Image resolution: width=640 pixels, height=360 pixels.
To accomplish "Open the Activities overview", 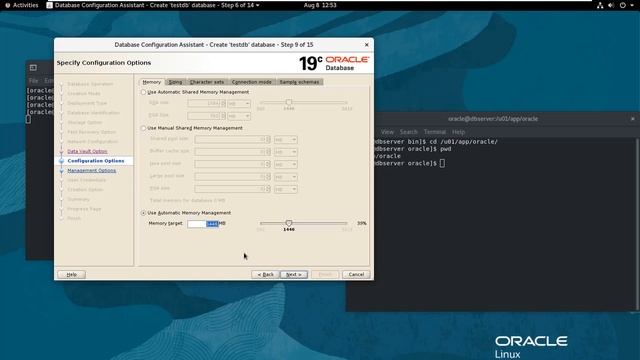I will (x=22, y=5).
